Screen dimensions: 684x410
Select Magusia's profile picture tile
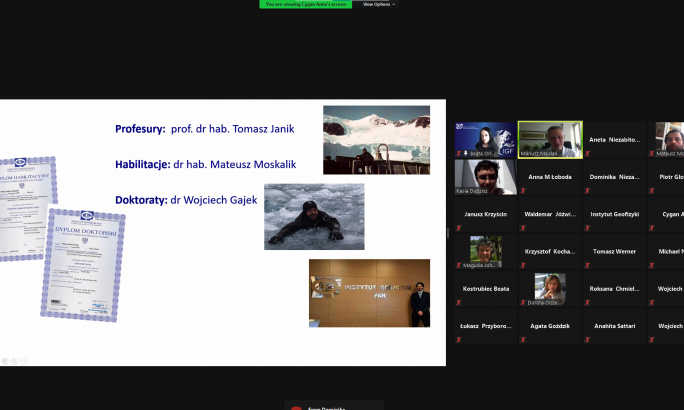(486, 252)
